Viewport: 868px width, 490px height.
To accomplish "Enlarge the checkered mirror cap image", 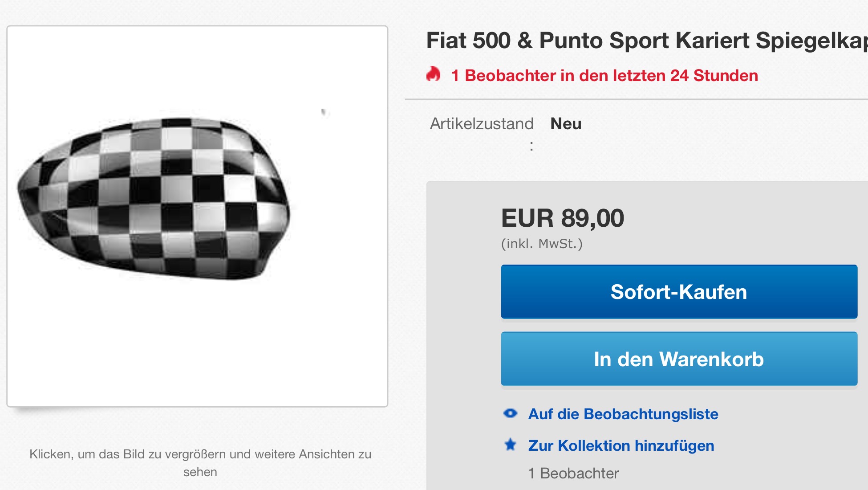I will (154, 198).
